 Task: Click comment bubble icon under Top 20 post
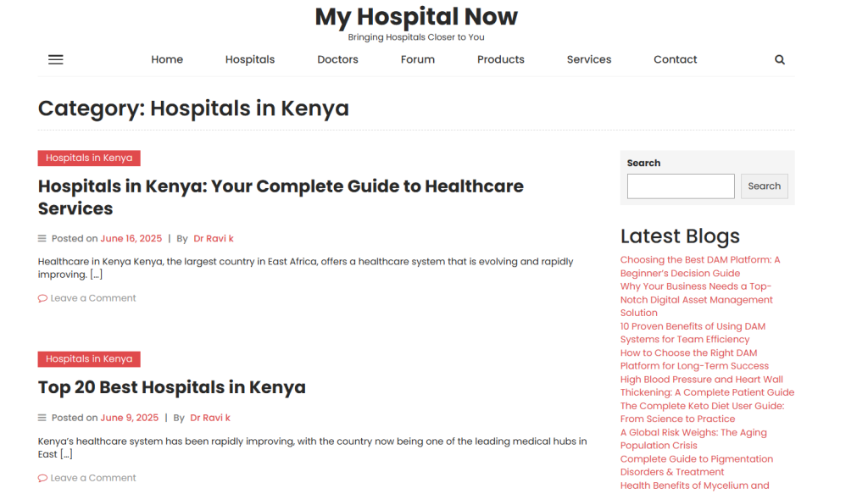pyautogui.click(x=42, y=478)
